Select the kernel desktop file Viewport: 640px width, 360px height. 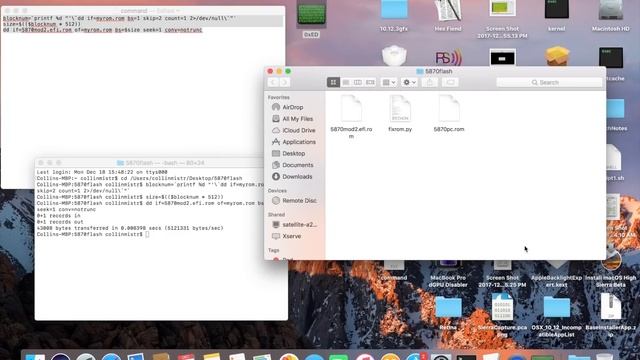pyautogui.click(x=556, y=16)
